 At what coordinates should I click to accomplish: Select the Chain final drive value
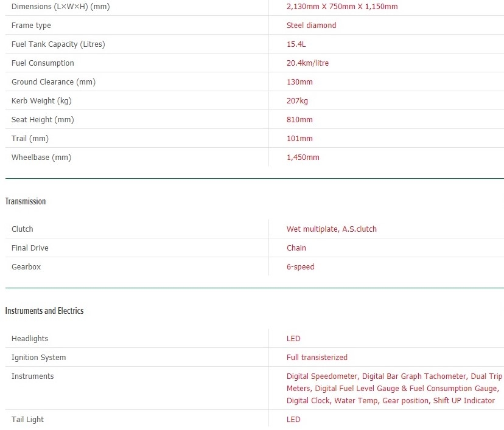296,248
